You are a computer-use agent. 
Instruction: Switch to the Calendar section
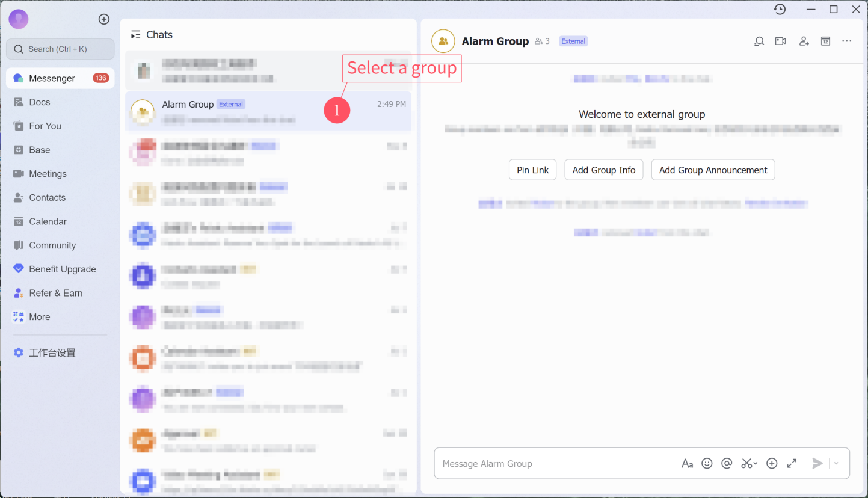(48, 221)
